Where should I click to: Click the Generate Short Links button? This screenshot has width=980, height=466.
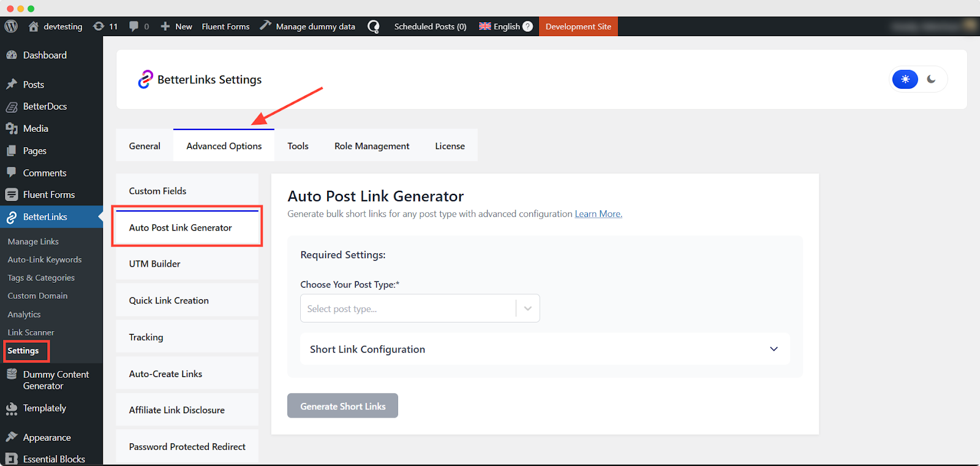click(342, 406)
